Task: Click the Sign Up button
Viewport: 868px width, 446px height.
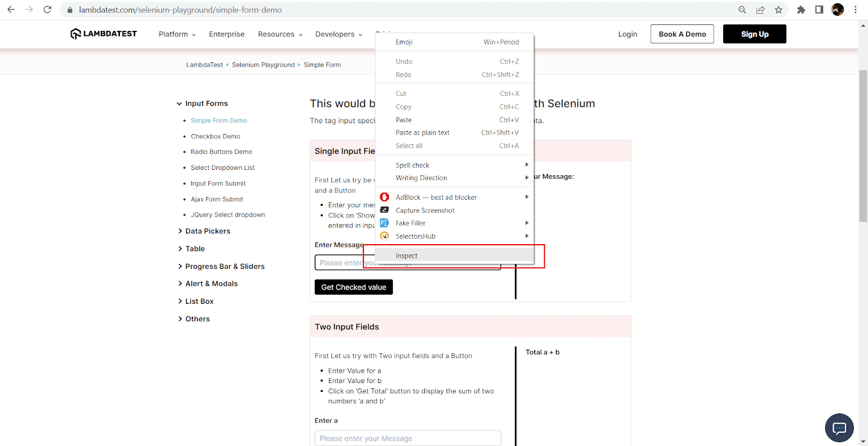Action: point(755,34)
